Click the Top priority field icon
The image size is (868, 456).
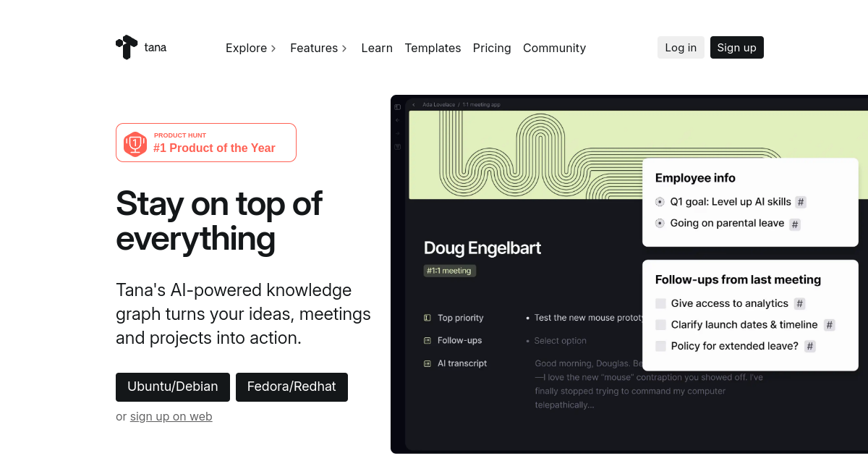[x=427, y=318]
